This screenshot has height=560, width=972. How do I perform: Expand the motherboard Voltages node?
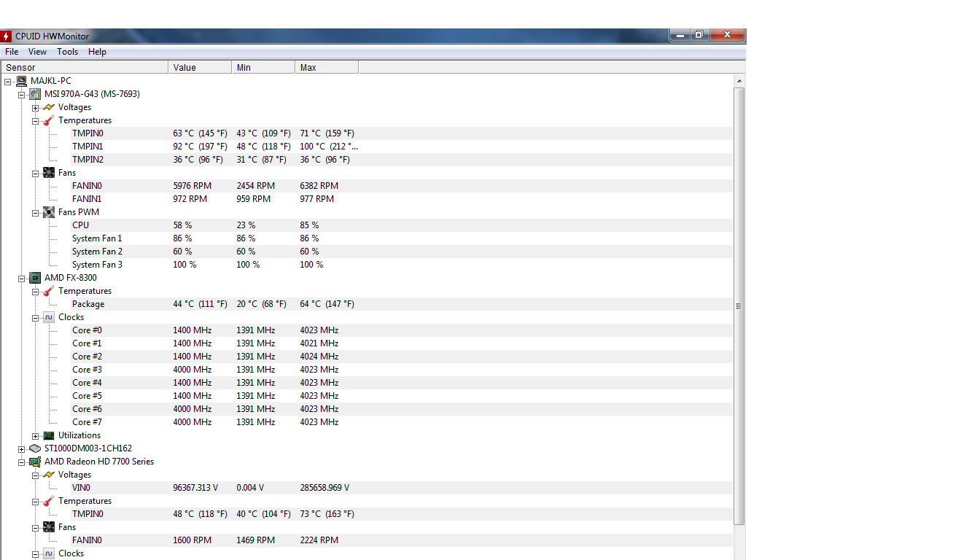(x=35, y=108)
